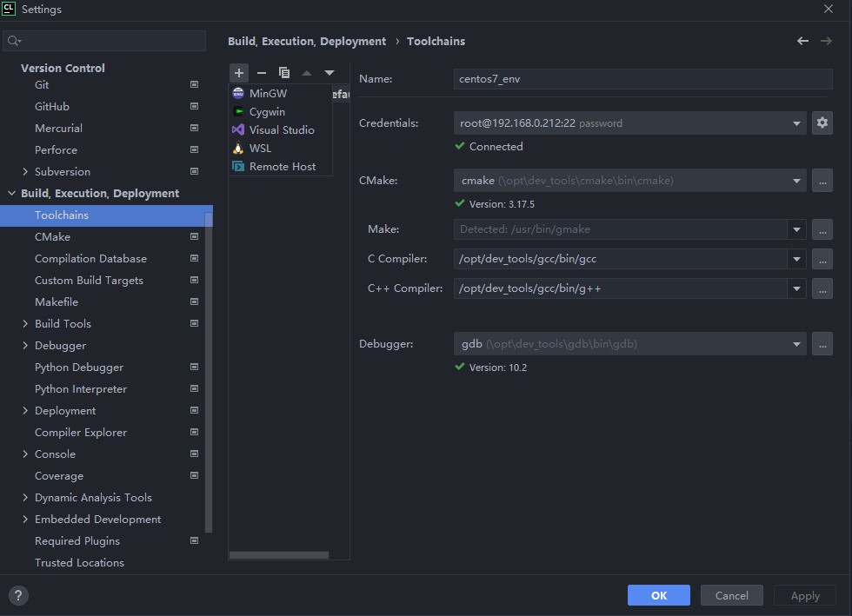
Task: Move toolchain up with arrow icon
Action: 307,73
